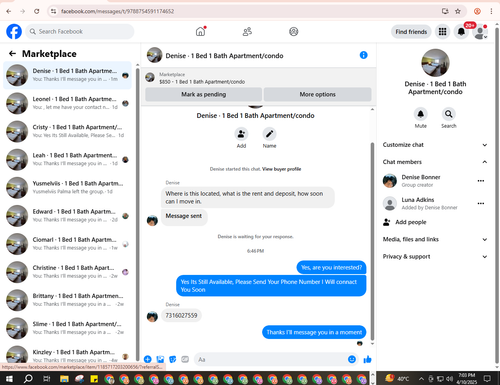
Task: Open the Leah conversation in the list
Action: point(67,159)
